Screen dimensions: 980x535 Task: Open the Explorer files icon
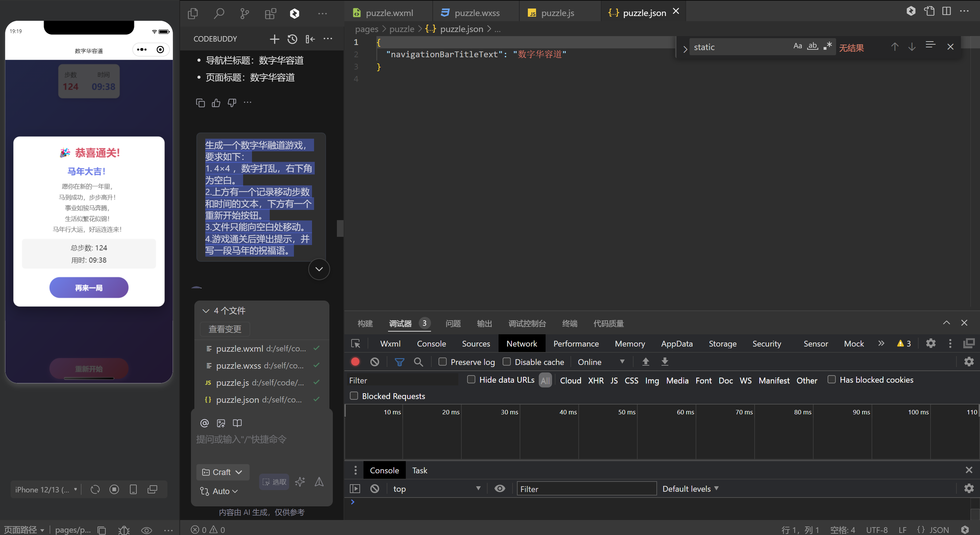[x=193, y=14]
